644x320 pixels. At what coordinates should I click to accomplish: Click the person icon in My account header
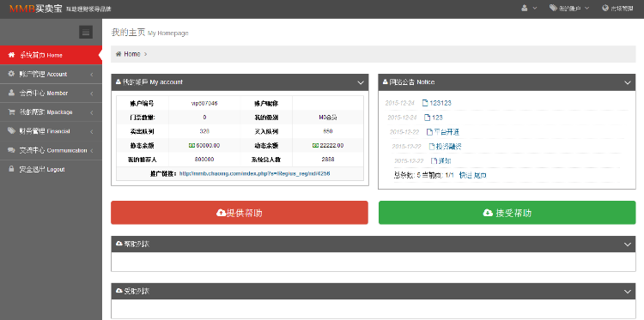point(118,82)
